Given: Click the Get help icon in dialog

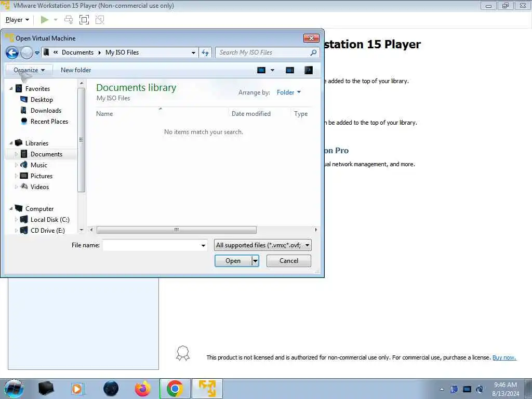Looking at the screenshot, I should (309, 70).
